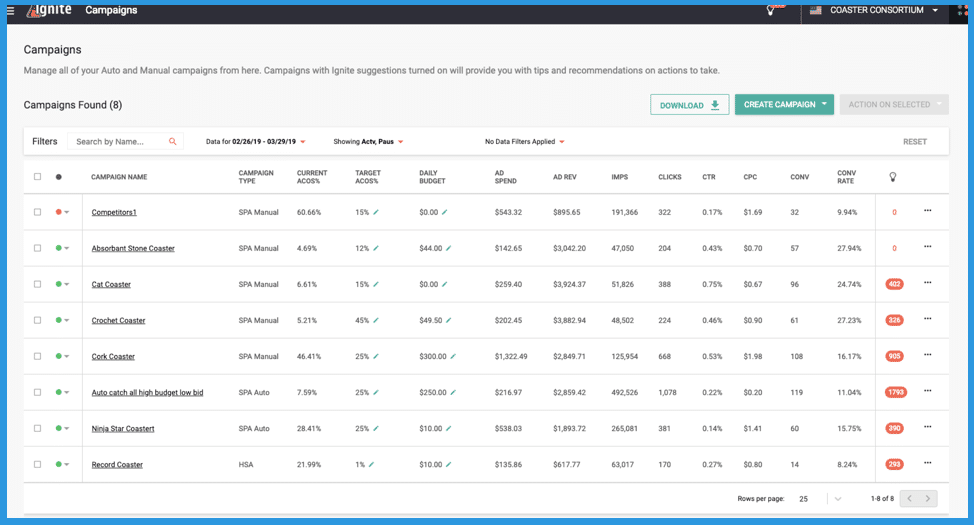Sort by Ad Spend column header
The height and width of the screenshot is (525, 974).
tap(505, 177)
